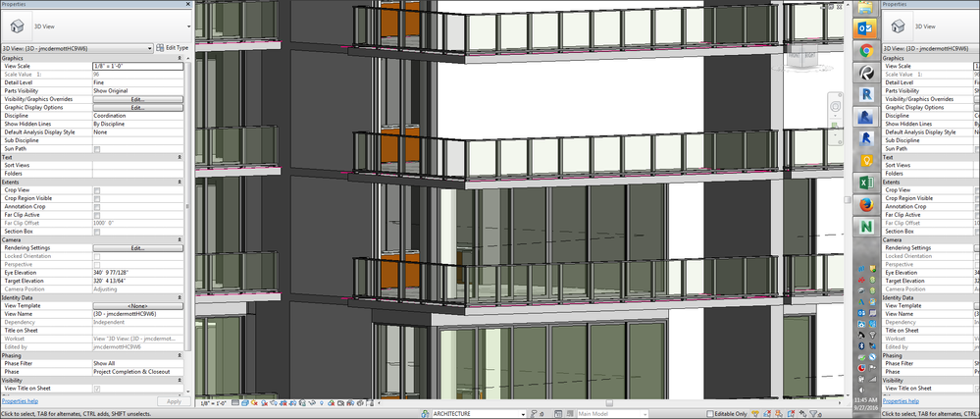The image size is (980, 419).
Task: Click the 3D View house icon in left Properties
Action: click(x=18, y=26)
